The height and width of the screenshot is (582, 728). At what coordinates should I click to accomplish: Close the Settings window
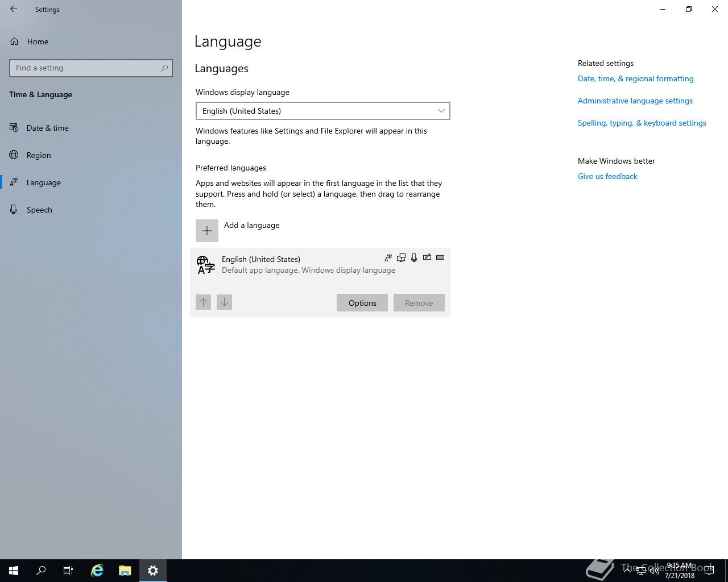(715, 9)
